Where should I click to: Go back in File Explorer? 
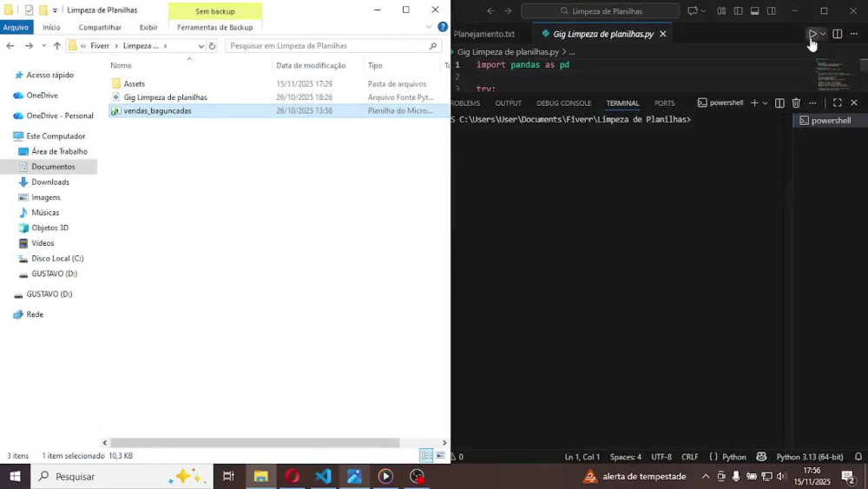[x=10, y=46]
